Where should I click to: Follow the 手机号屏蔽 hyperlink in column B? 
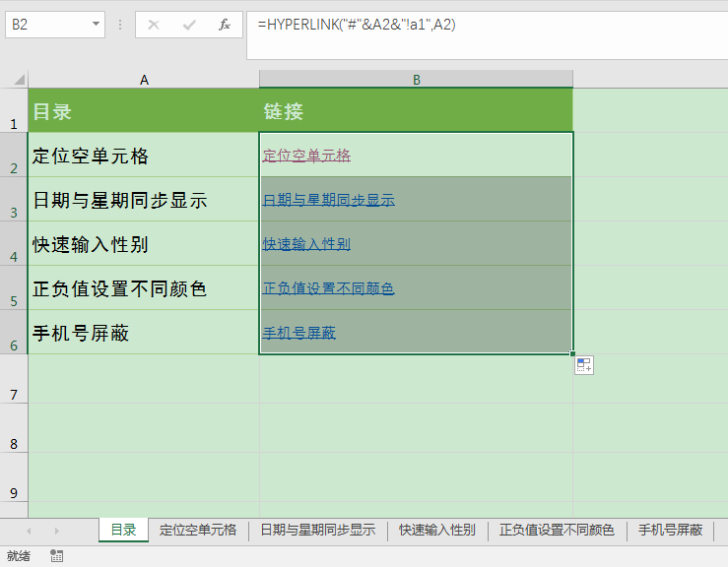click(299, 333)
